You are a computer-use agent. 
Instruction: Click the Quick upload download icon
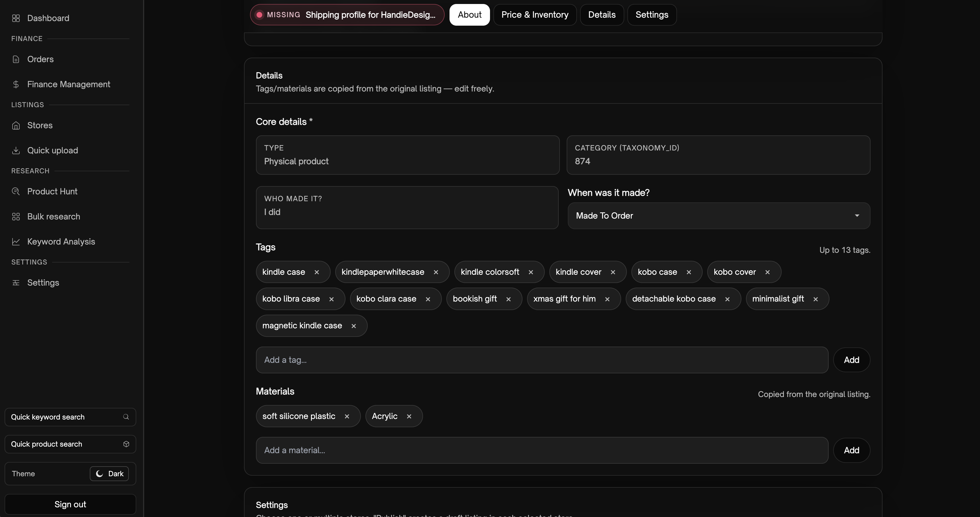pos(16,150)
